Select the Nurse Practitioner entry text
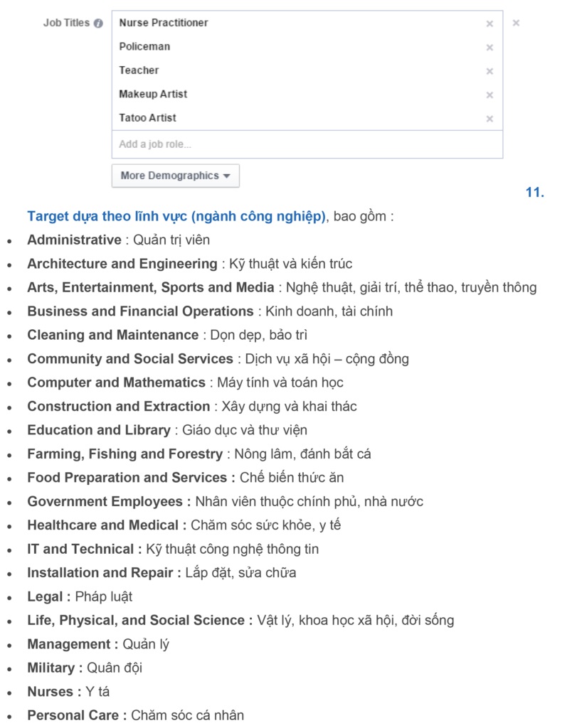Viewport: 577px width, 728px height. [x=164, y=23]
